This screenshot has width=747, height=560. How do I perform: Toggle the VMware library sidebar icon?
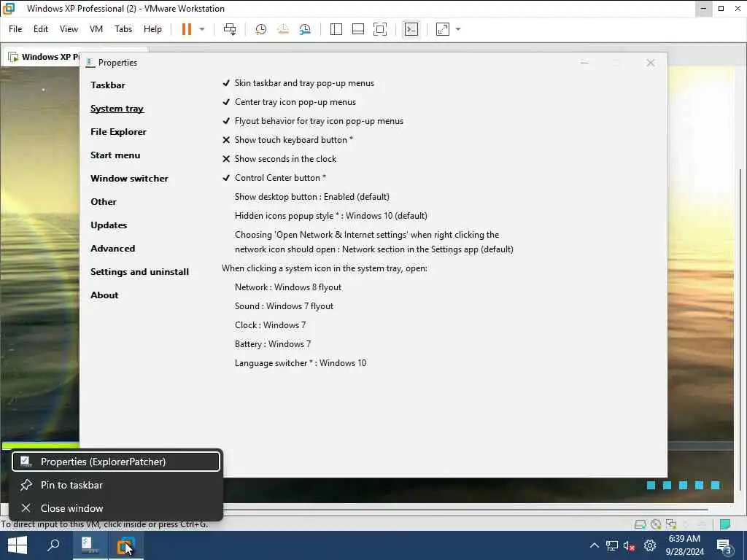[x=336, y=29]
